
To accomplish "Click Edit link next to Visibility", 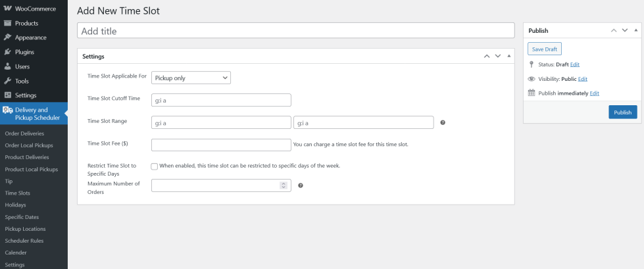I will click(x=582, y=79).
